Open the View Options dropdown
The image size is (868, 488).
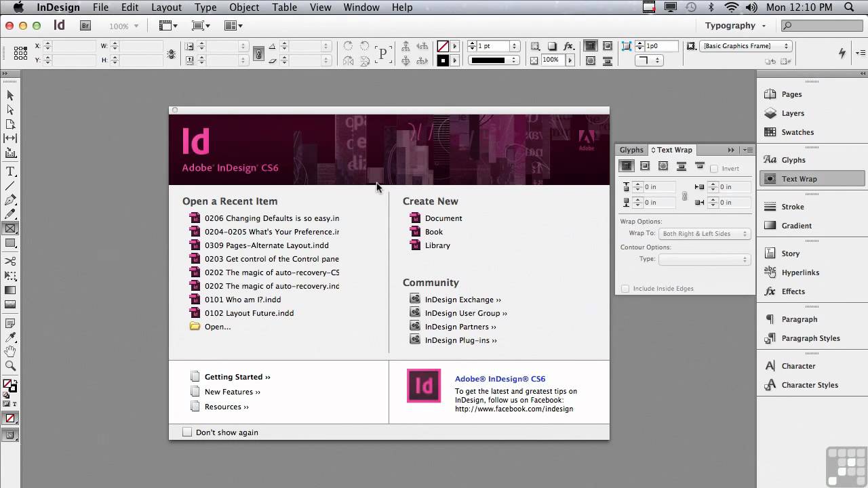(167, 26)
